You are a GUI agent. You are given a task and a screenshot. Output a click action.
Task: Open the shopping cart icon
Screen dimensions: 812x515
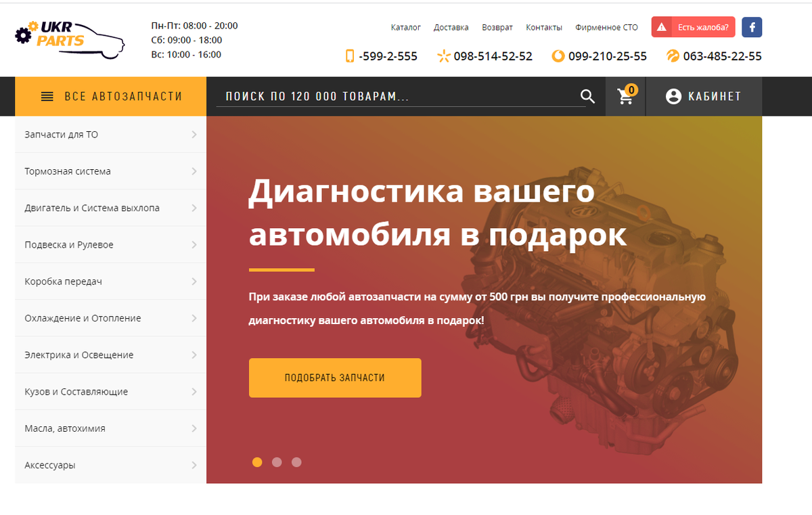[x=627, y=96]
